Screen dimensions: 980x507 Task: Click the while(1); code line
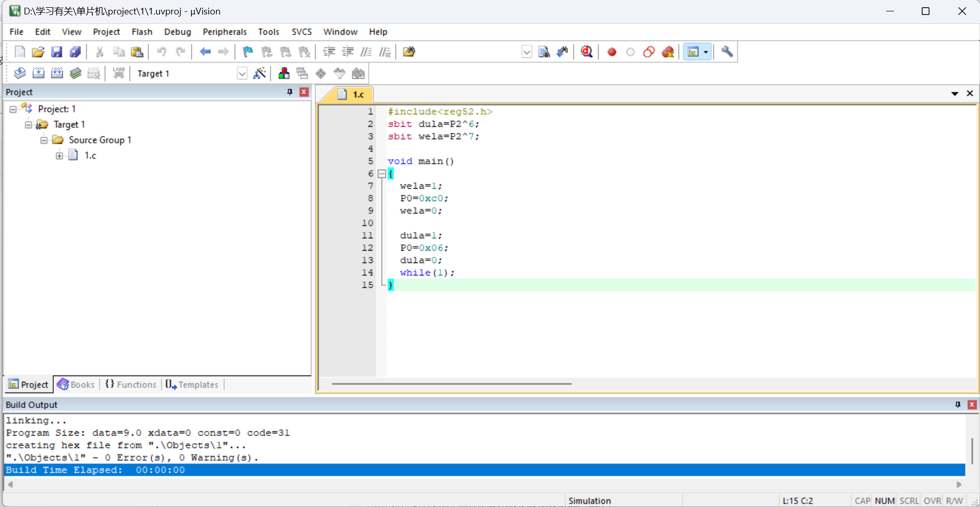click(427, 272)
